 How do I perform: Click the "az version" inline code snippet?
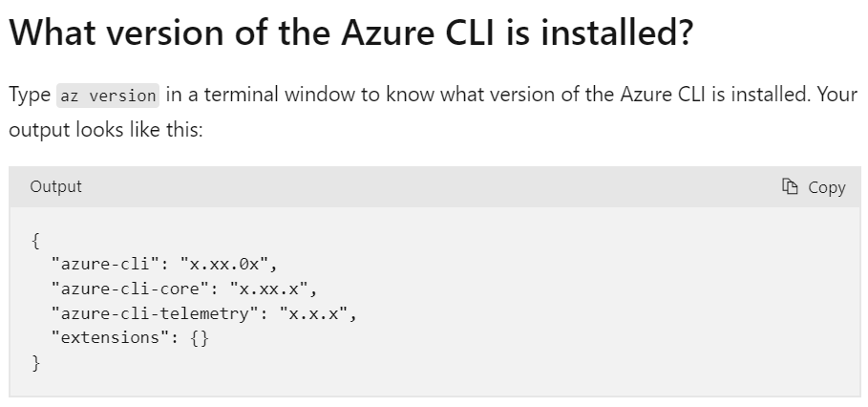pos(107,96)
